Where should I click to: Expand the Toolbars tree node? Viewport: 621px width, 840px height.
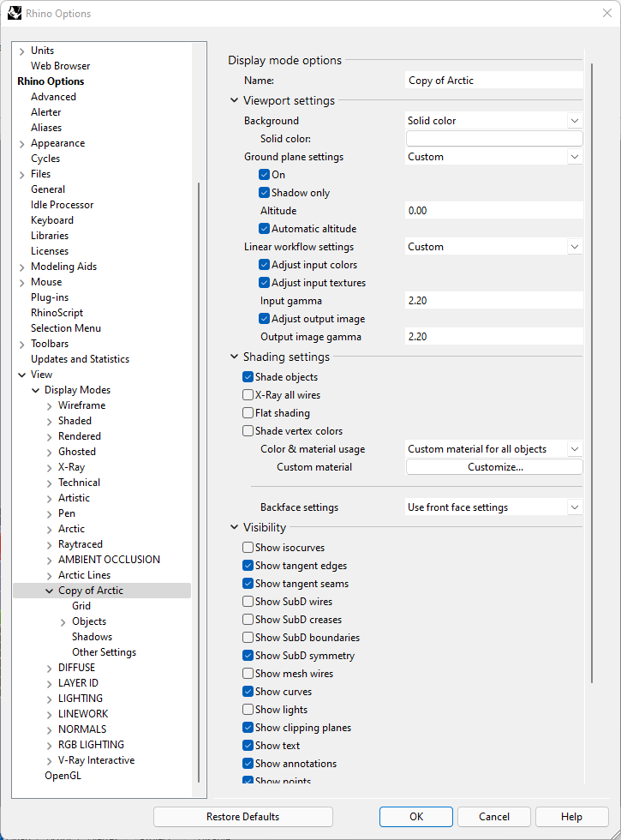pyautogui.click(x=22, y=345)
